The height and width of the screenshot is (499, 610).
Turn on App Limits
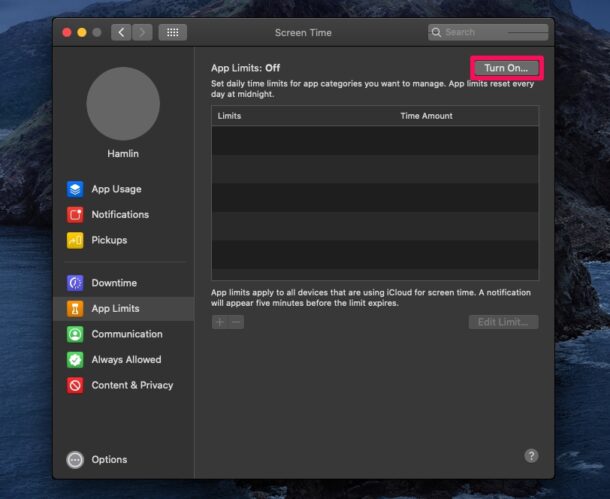[x=506, y=68]
